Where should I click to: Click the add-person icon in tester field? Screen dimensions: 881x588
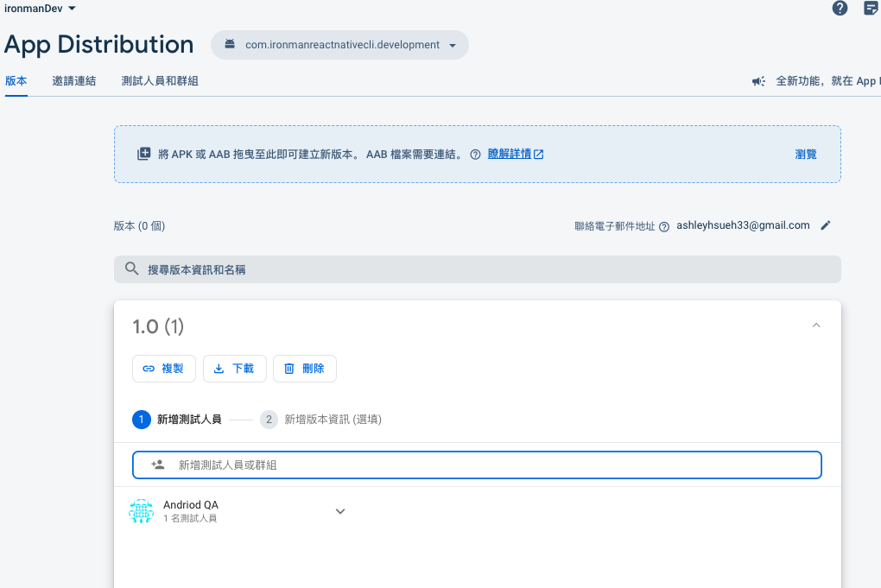(x=158, y=465)
